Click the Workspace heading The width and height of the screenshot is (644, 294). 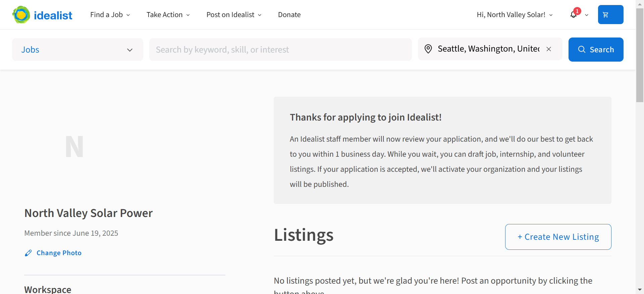pyautogui.click(x=48, y=289)
